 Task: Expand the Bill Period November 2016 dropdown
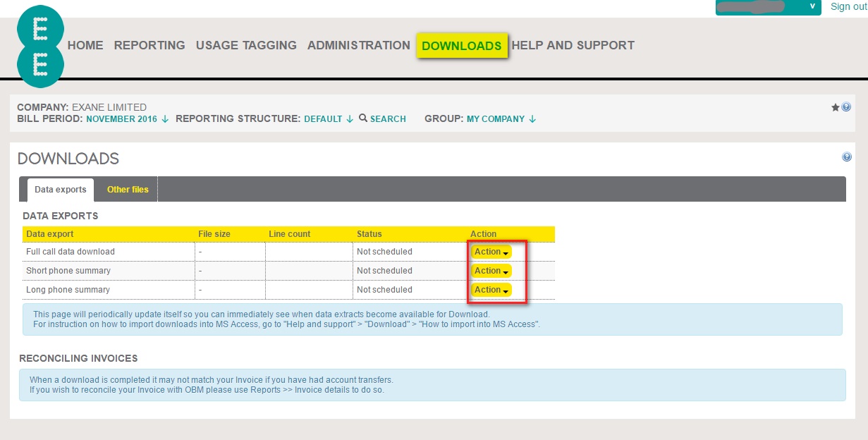(127, 119)
